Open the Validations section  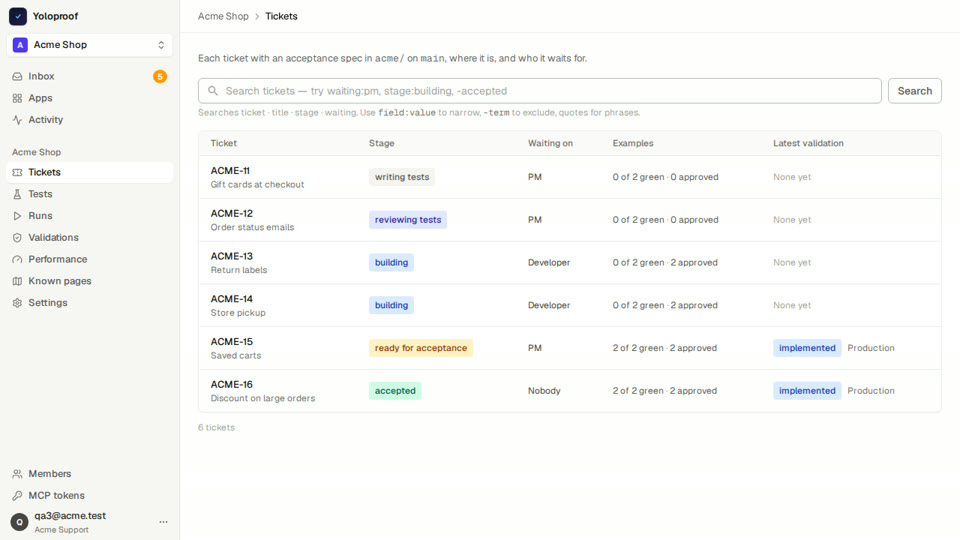tap(89, 238)
